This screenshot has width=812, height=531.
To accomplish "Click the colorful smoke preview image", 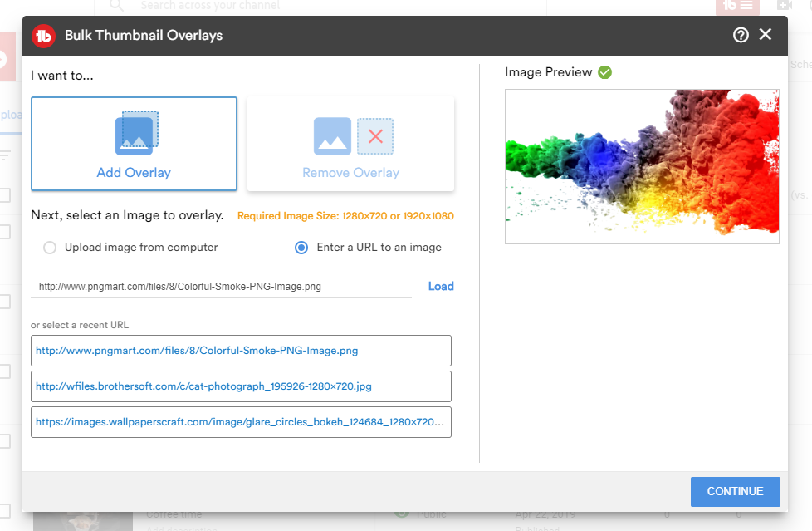I will tap(642, 167).
